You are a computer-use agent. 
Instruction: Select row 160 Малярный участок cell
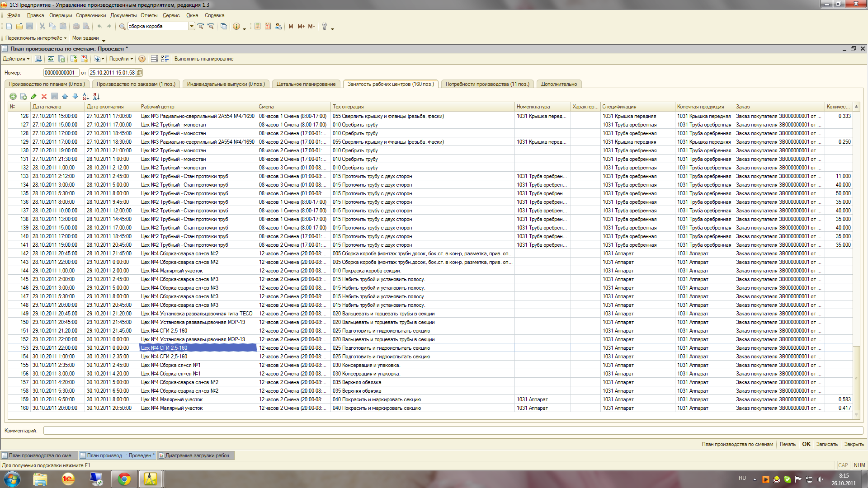coord(198,408)
